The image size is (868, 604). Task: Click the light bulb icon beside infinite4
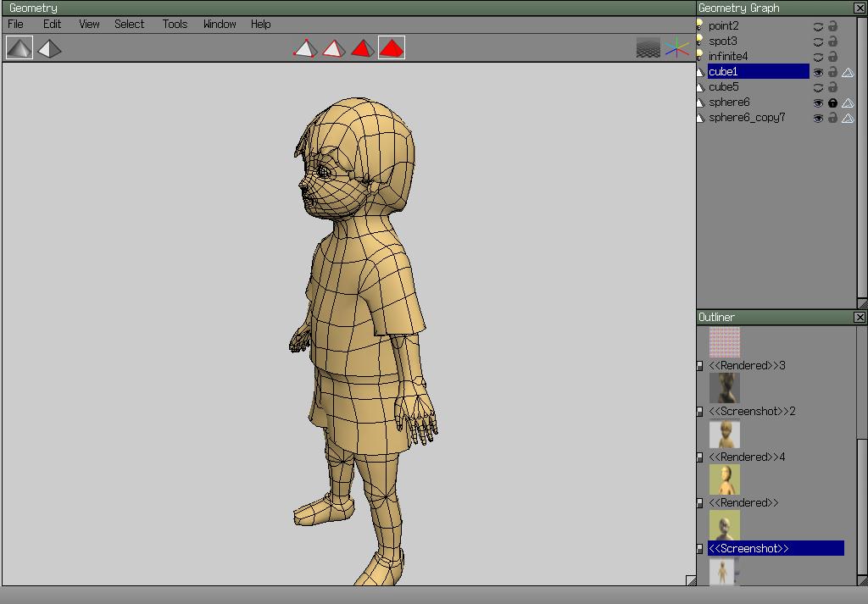[x=699, y=56]
